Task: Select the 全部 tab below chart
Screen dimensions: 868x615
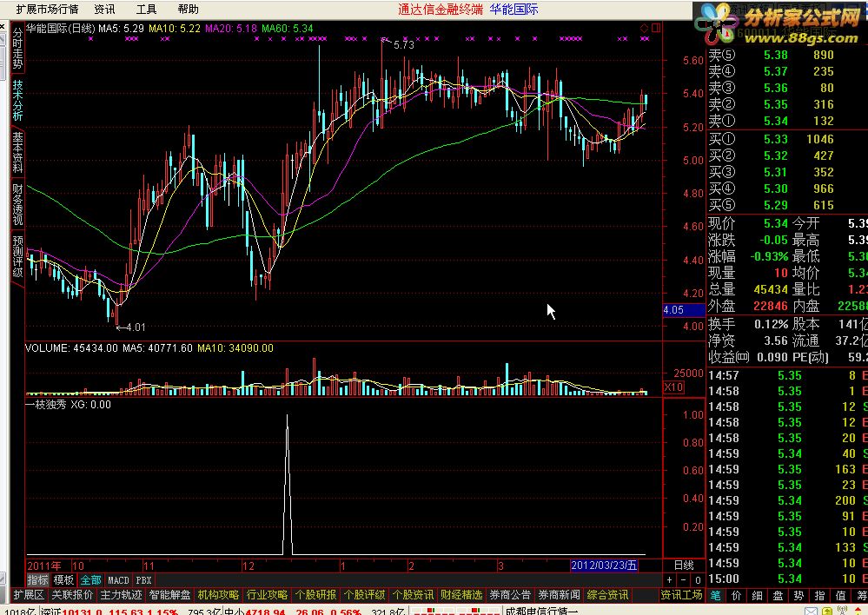Action: (90, 580)
